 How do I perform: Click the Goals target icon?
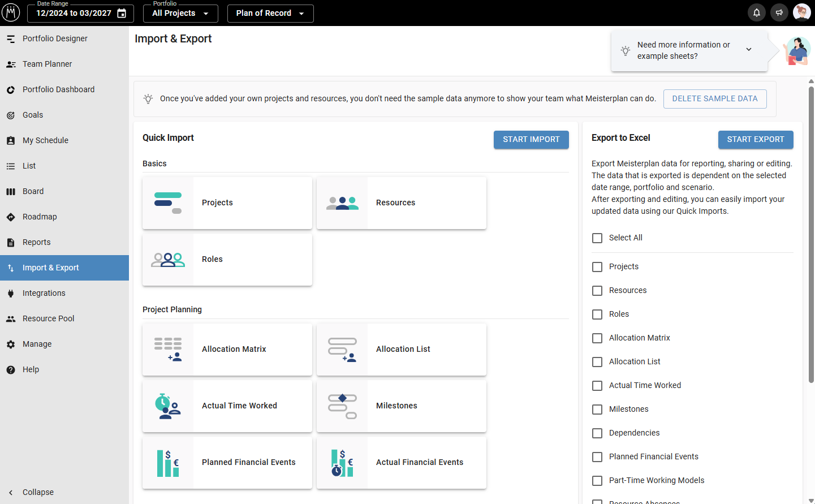[11, 115]
